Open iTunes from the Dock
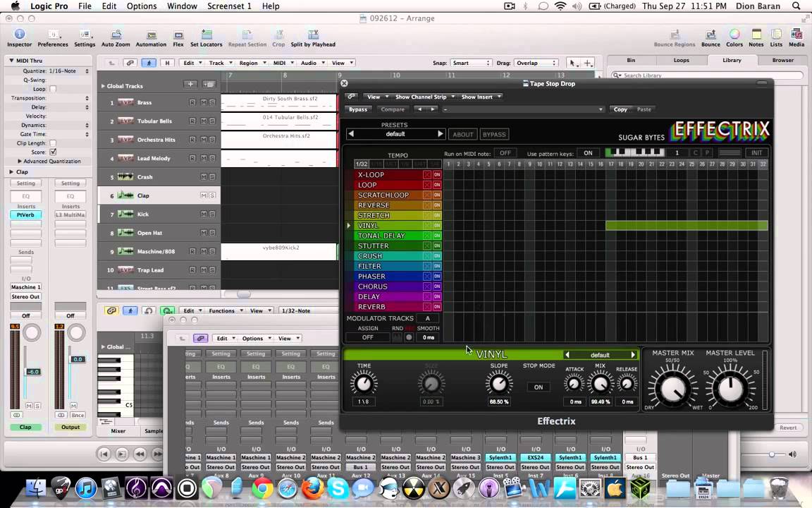812x508 pixels. click(86, 488)
